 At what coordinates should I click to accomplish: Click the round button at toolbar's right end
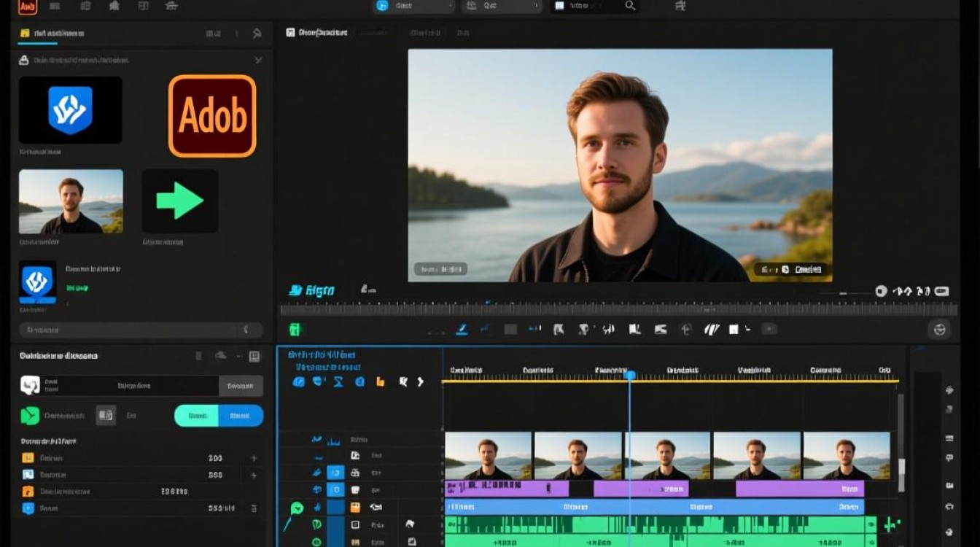pos(939,330)
